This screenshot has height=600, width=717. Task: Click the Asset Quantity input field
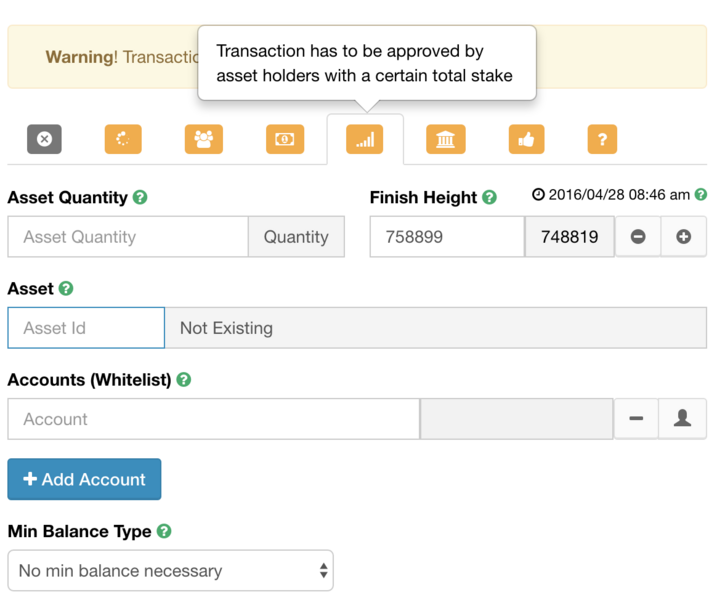tap(128, 237)
